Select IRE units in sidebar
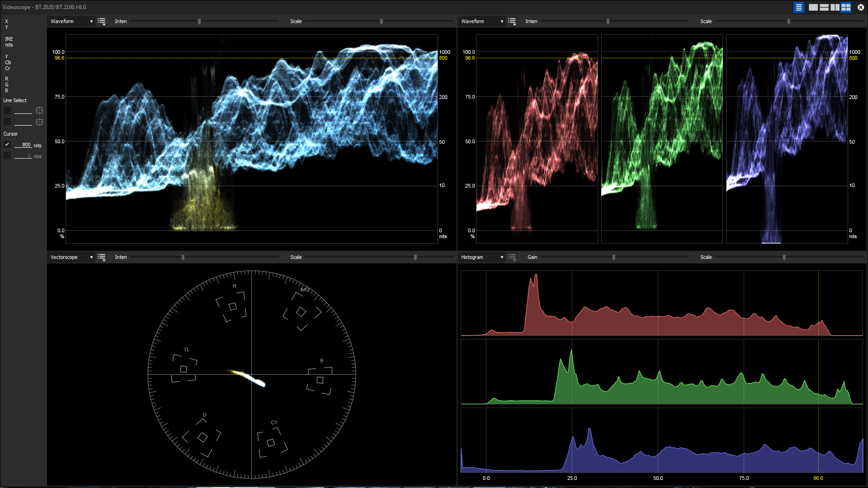The height and width of the screenshot is (488, 868). (x=9, y=39)
